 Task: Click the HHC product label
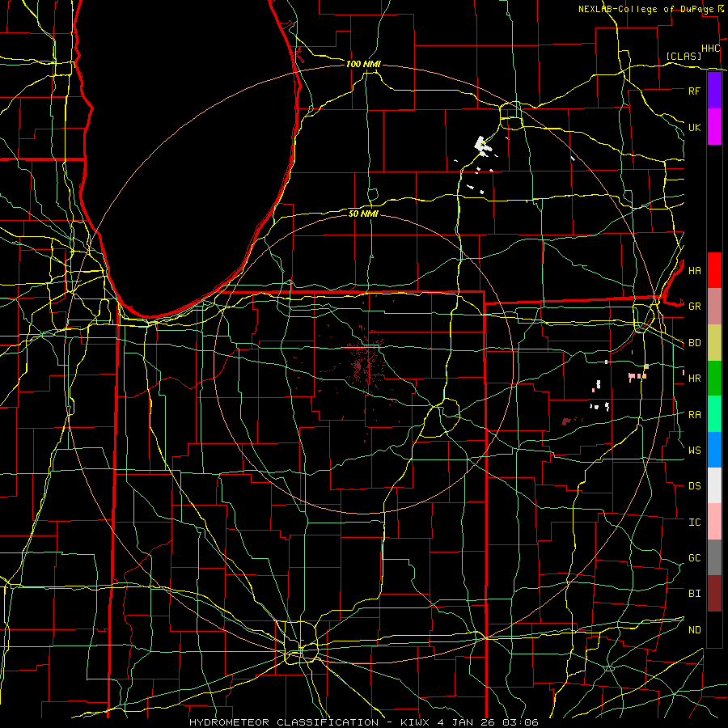click(710, 49)
